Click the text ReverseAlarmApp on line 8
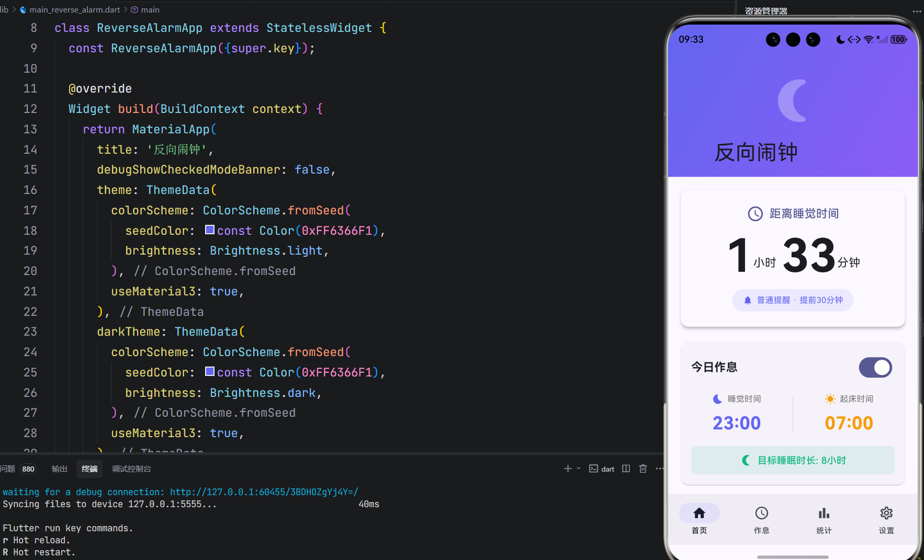This screenshot has height=560, width=924. 150,28
